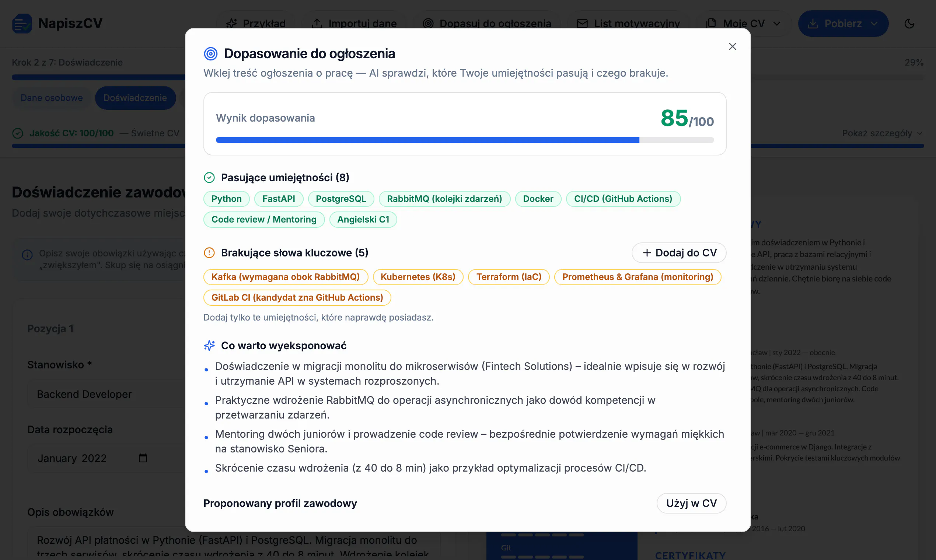The height and width of the screenshot is (560, 936).
Task: Click the Code review / Mentoring tag
Action: tap(264, 220)
